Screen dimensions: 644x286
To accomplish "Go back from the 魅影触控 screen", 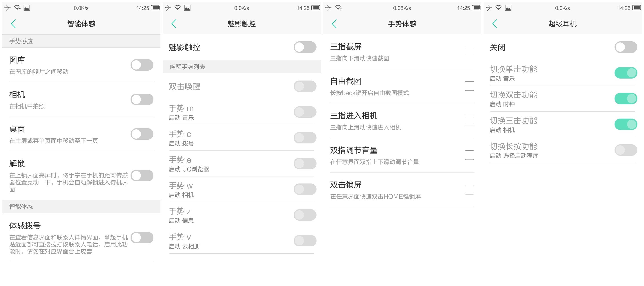I will (174, 24).
